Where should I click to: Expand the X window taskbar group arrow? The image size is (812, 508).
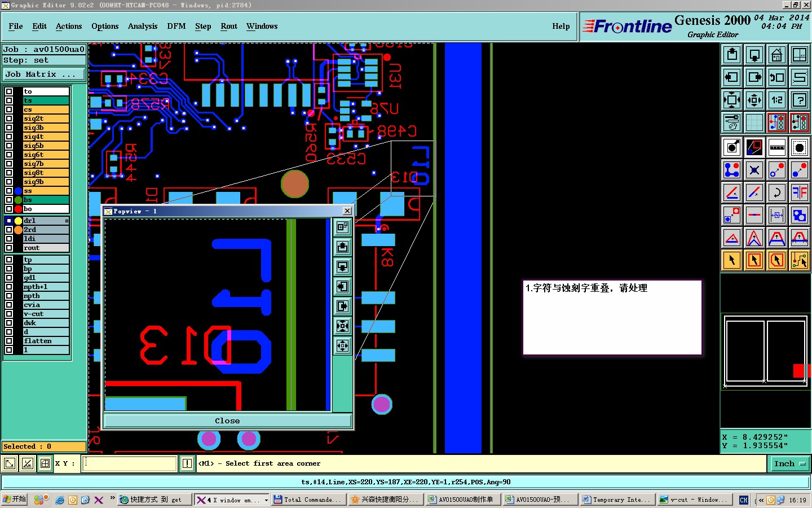266,500
